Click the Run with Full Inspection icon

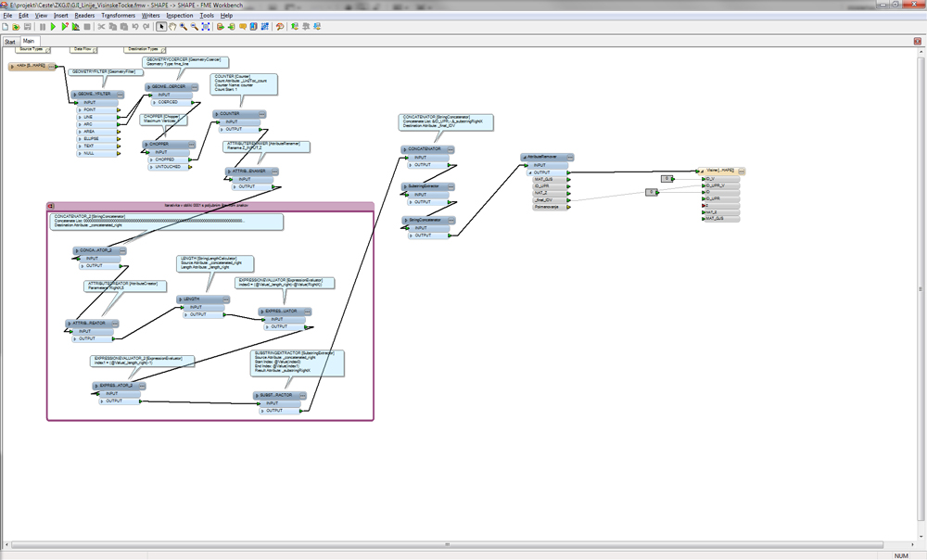(x=76, y=27)
